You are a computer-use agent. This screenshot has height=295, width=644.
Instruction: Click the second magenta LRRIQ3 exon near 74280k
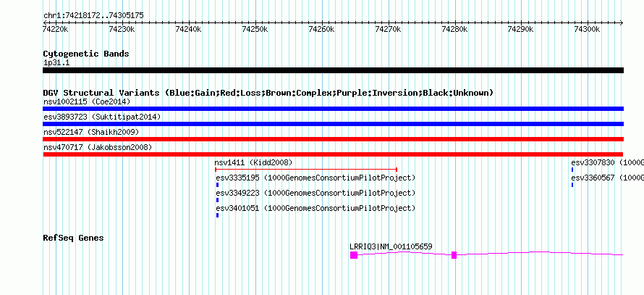tap(454, 255)
